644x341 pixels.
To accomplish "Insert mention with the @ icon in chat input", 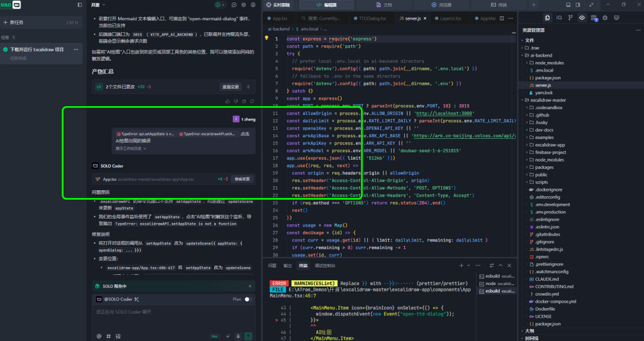I will (99, 336).
